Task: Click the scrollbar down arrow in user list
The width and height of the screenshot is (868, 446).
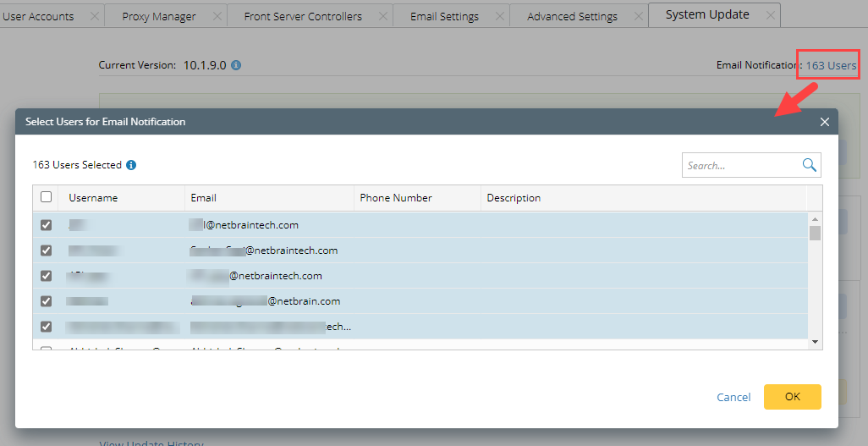Action: point(815,342)
